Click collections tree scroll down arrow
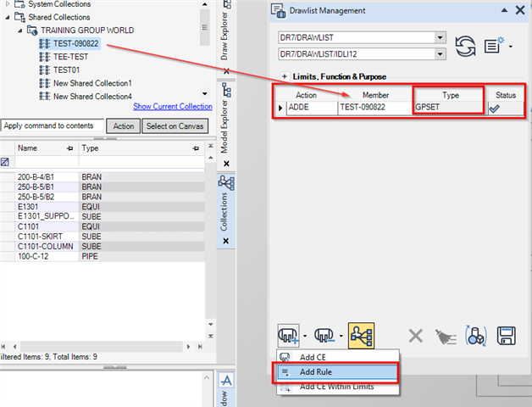Viewport: 532px width, 407px height. click(x=205, y=94)
